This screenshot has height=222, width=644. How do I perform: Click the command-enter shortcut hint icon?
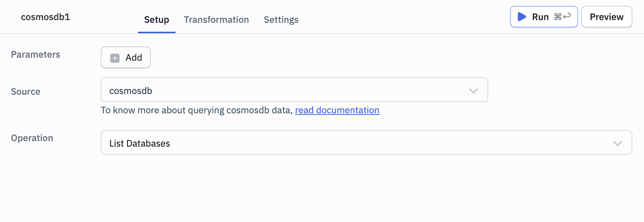(x=562, y=17)
